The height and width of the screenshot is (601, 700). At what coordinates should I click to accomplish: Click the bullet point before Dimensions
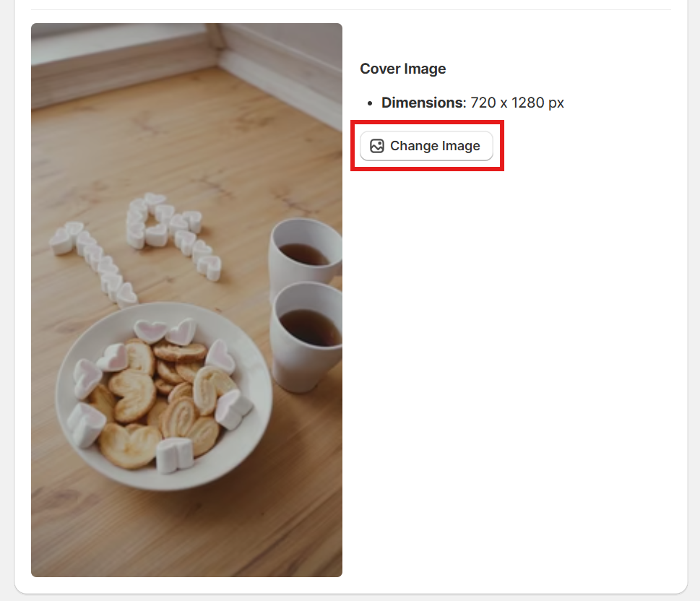(x=370, y=103)
